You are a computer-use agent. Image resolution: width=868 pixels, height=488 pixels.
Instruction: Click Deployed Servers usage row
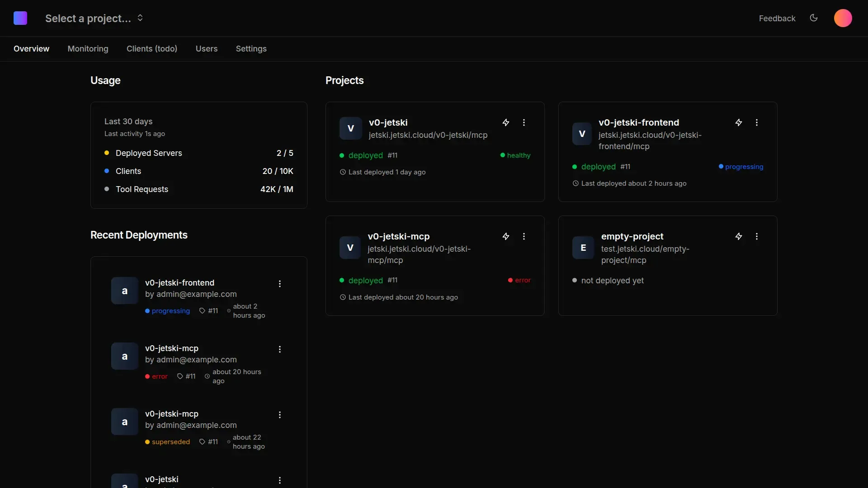[199, 153]
